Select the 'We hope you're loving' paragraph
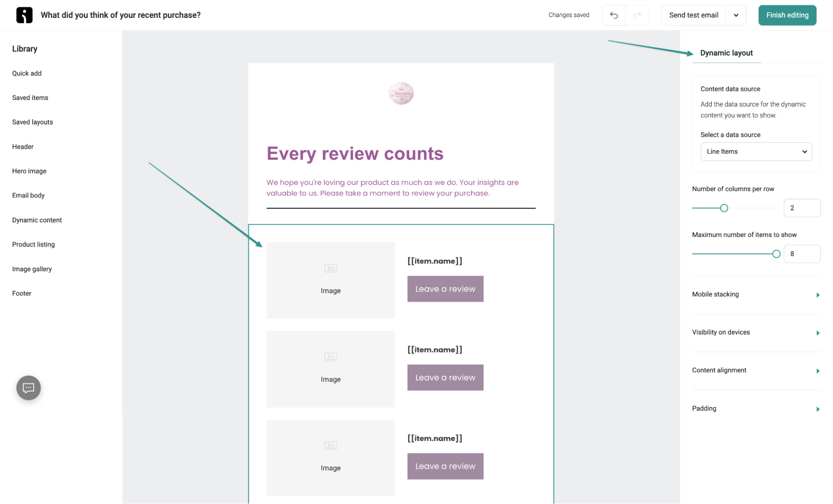 393,188
